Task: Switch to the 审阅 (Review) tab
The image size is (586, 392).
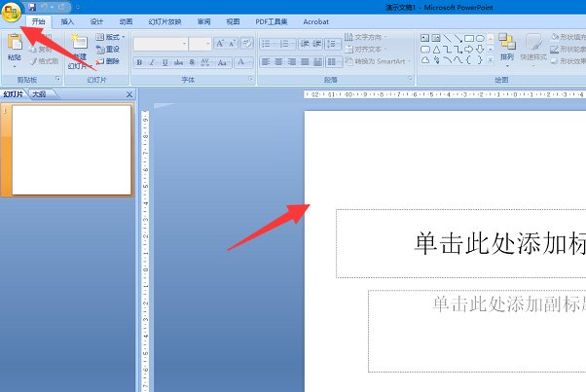Action: (203, 21)
